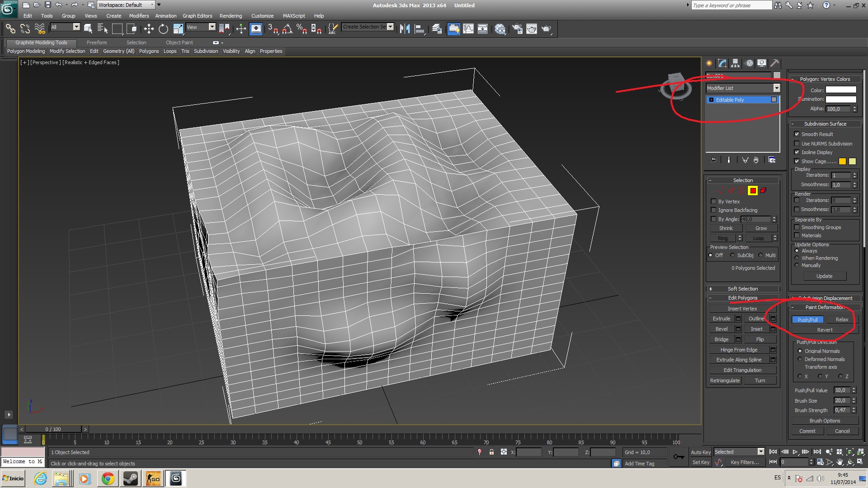The width and height of the screenshot is (868, 488).
Task: Enable Polygon sub-object selection level
Action: click(753, 191)
